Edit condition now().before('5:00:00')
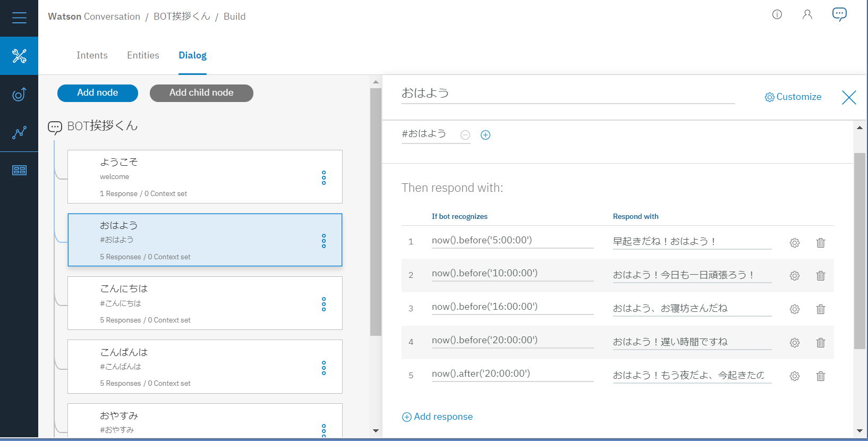The width and height of the screenshot is (868, 441). (513, 241)
